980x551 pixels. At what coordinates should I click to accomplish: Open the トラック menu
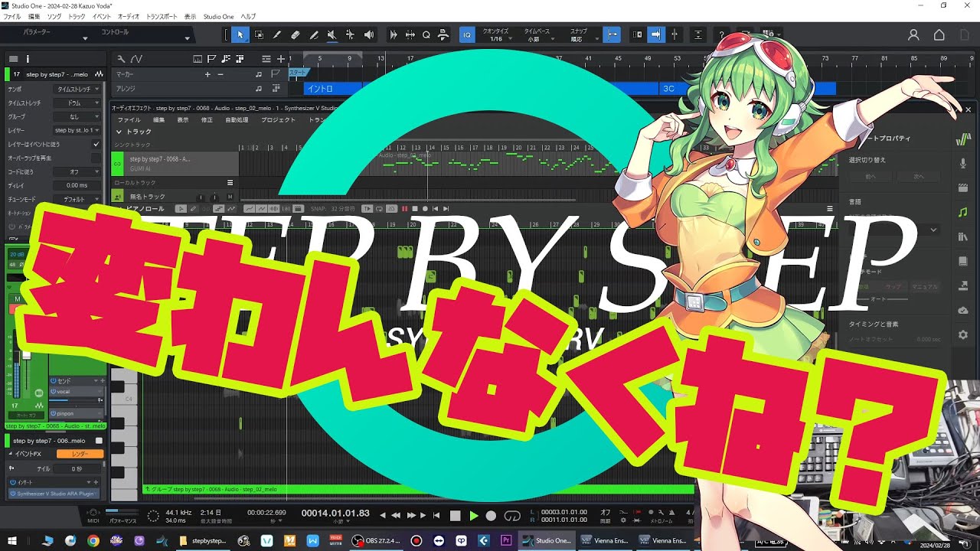77,16
